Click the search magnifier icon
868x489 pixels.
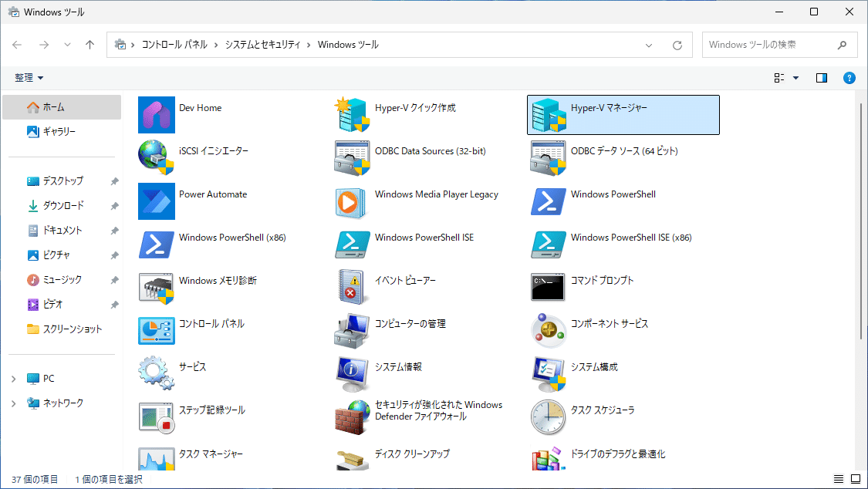[x=842, y=46]
